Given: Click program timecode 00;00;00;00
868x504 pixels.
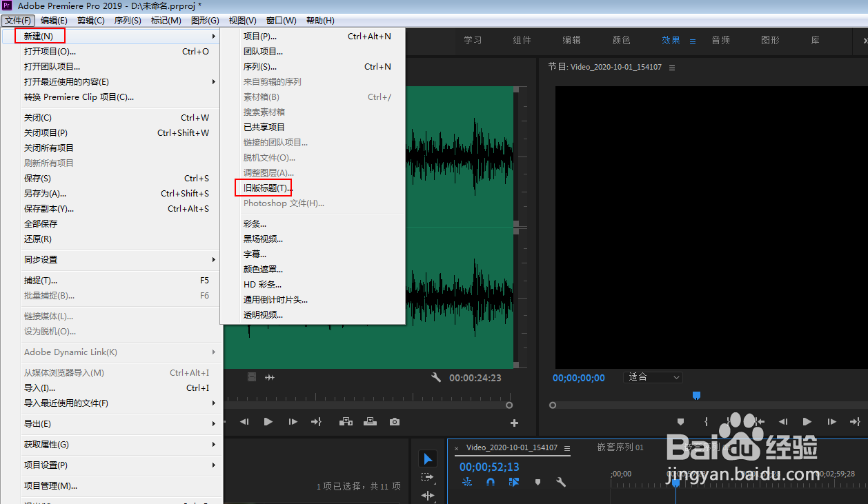Looking at the screenshot, I should click(578, 378).
